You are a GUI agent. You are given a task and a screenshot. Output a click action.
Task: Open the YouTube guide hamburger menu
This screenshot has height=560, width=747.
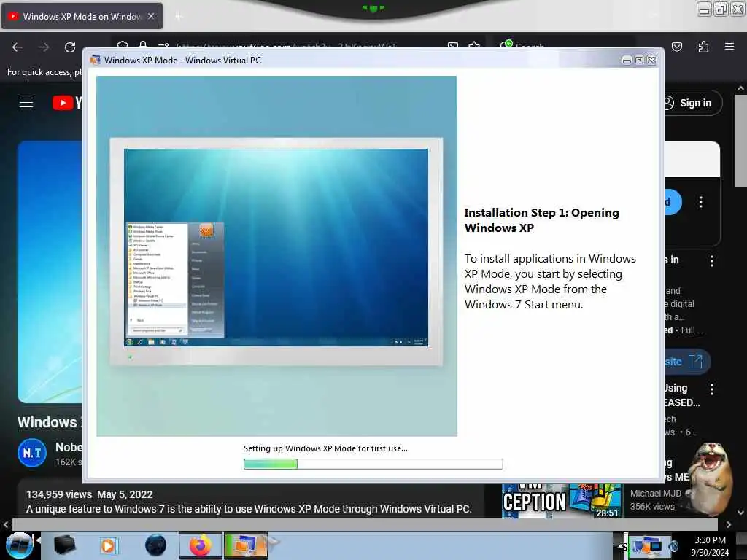pyautogui.click(x=26, y=103)
